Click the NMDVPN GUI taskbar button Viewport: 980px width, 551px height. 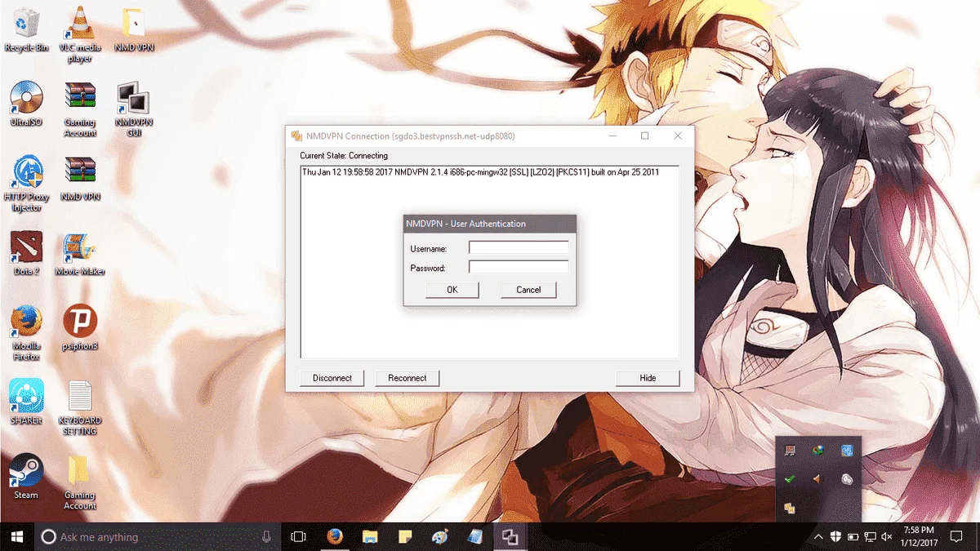tap(510, 536)
